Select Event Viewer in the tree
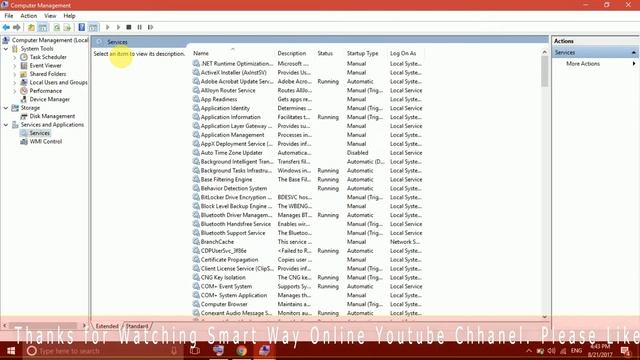The width and height of the screenshot is (640, 360). pos(45,66)
